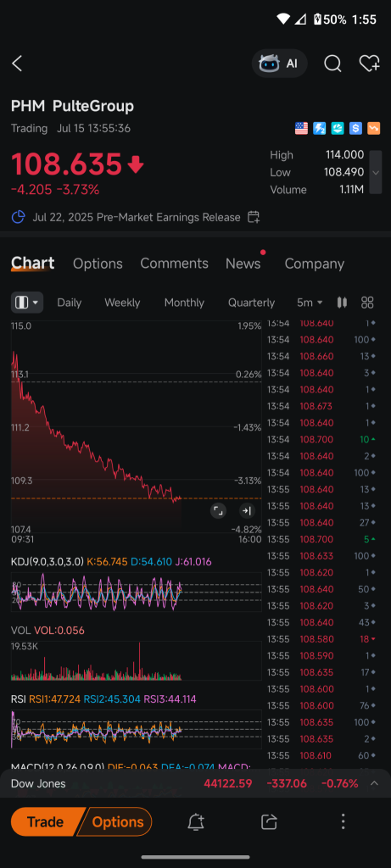Tap the MACD indicator header

coord(131,766)
